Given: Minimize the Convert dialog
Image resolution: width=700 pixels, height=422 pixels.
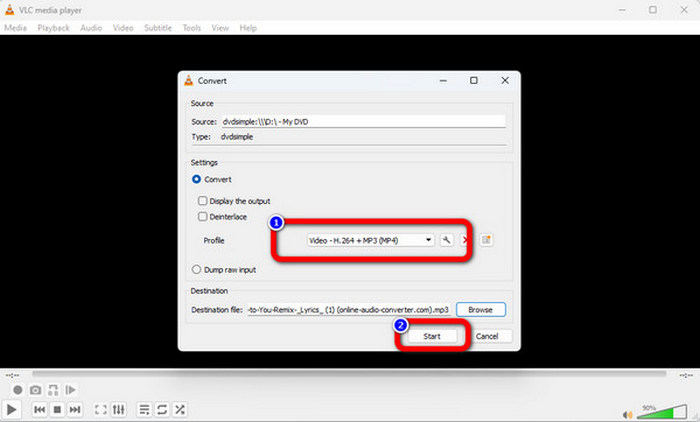Looking at the screenshot, I should [443, 81].
